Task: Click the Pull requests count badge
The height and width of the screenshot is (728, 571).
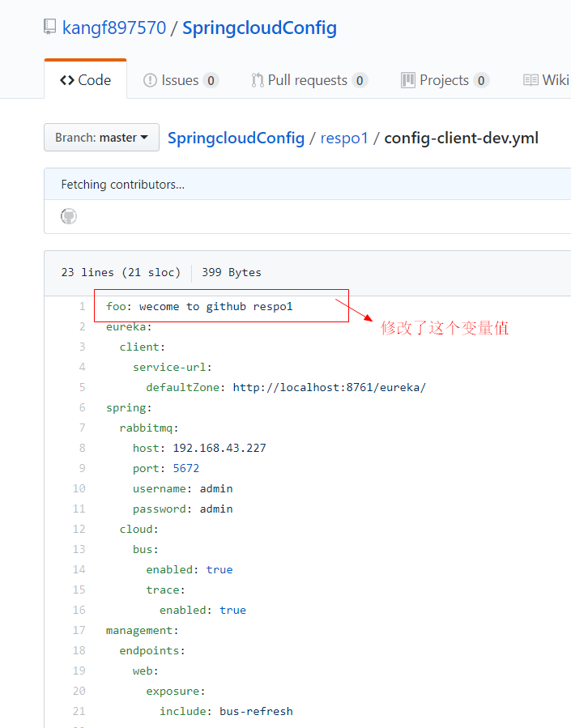Action: [x=360, y=81]
